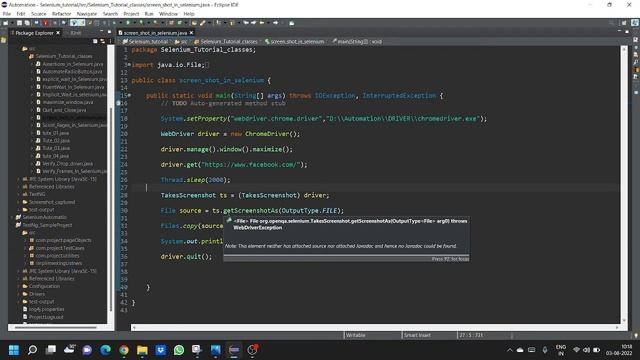Open the Package Explorer view menu
Screen dimensions: 640x360
110,41
